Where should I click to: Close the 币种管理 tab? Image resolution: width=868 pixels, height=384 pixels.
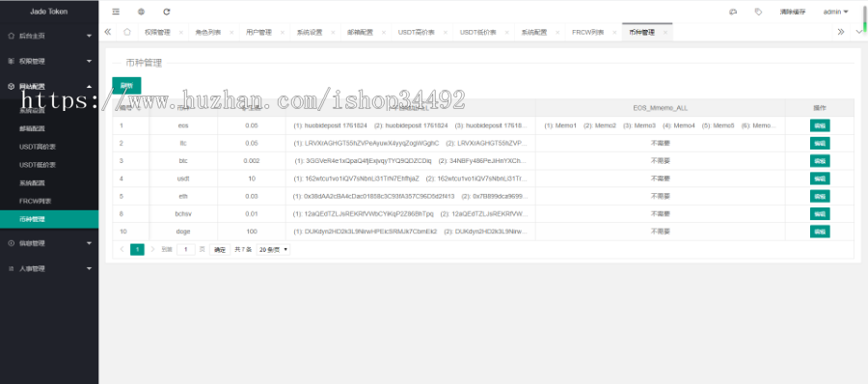pos(665,33)
